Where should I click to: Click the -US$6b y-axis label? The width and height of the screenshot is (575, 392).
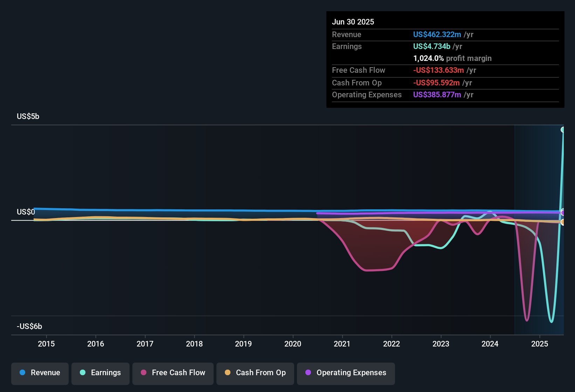click(29, 326)
